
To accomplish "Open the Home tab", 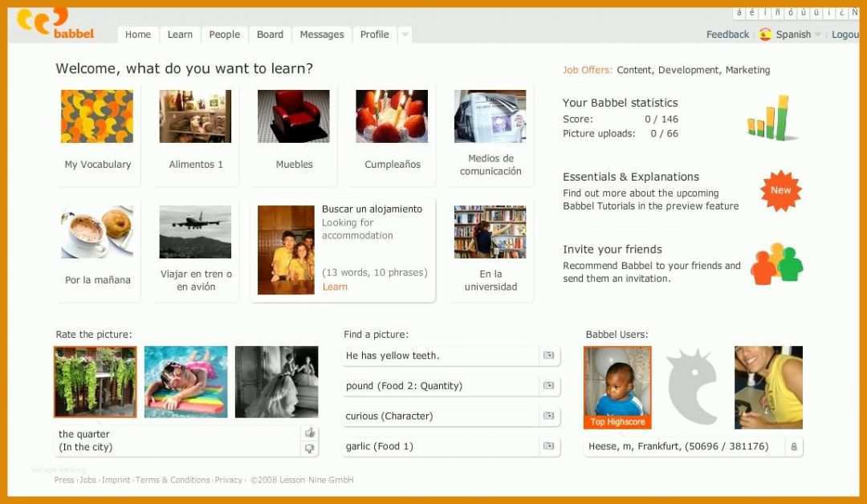I will tap(138, 35).
